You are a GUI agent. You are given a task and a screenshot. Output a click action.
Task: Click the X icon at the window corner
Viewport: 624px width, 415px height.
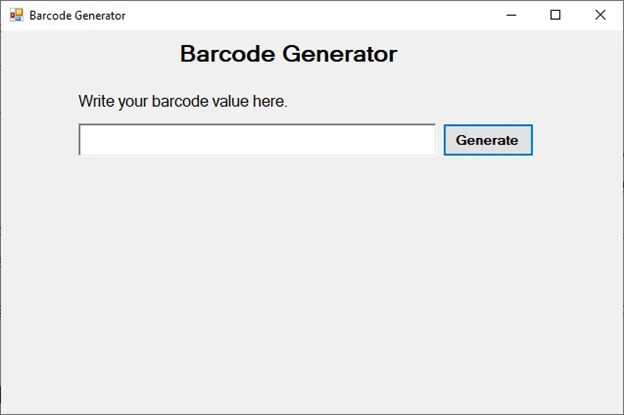[x=600, y=15]
